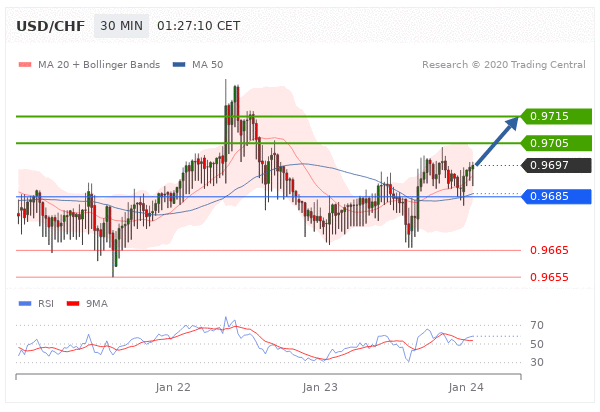
Task: Click the MA 50 legend label
Action: 208,65
